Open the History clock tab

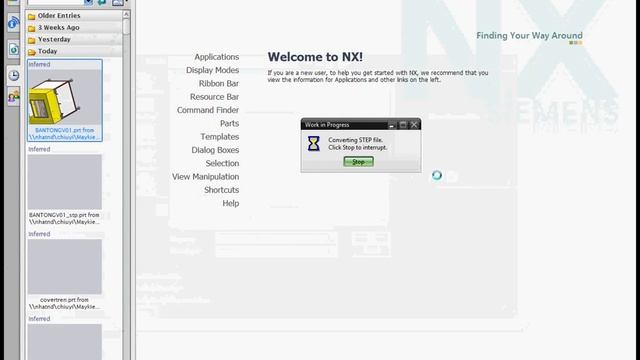[13, 76]
